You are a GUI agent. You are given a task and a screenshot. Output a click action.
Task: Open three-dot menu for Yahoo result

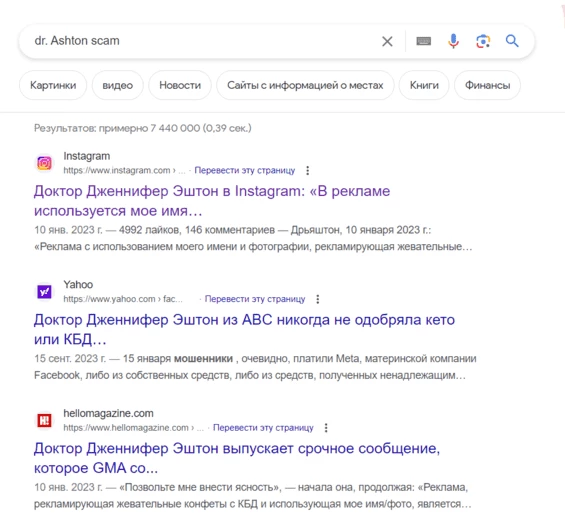(317, 299)
